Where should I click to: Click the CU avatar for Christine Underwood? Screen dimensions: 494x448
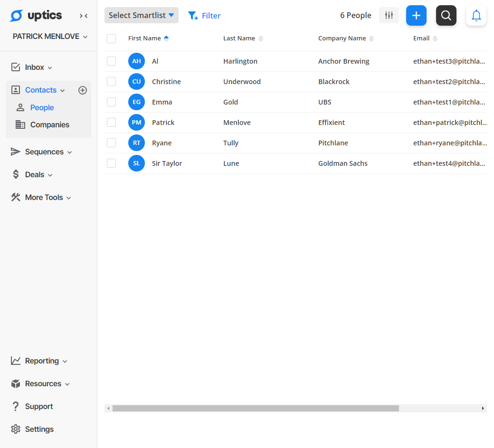click(x=136, y=82)
